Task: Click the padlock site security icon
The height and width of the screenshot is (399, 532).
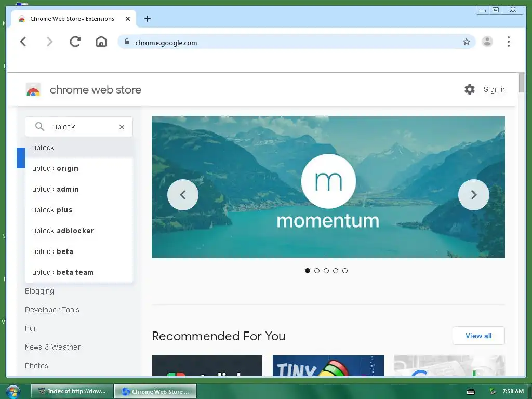Action: (x=127, y=42)
